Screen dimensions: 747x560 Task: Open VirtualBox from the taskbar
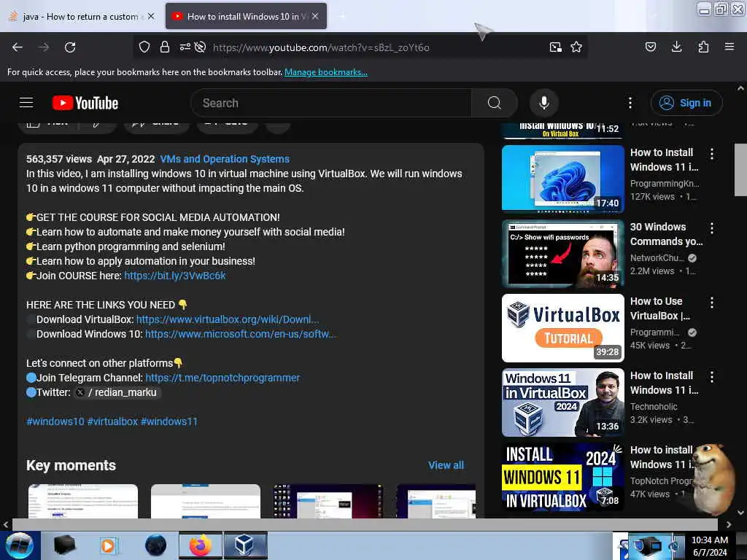245,545
